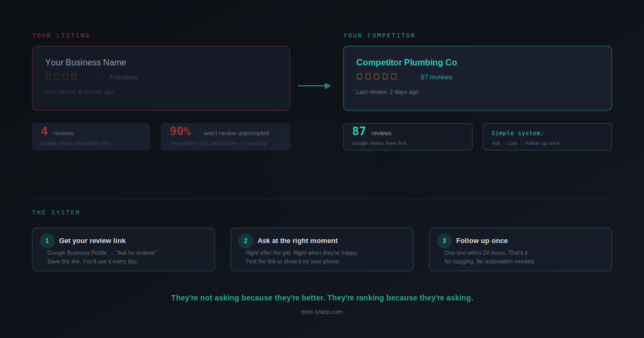Click the step 1 number badge
The width and height of the screenshot is (644, 338).
coord(47,241)
